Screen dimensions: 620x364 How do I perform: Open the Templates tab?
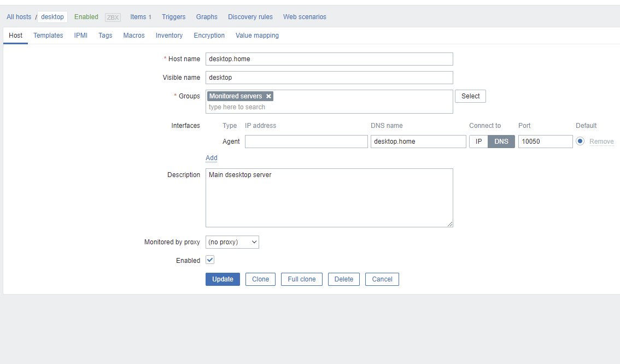pyautogui.click(x=48, y=36)
